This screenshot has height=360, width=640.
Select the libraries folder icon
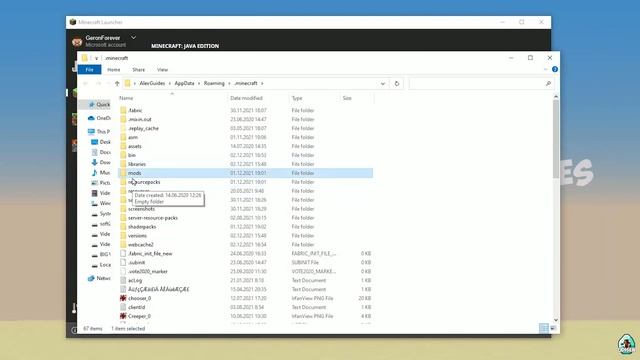click(123, 164)
